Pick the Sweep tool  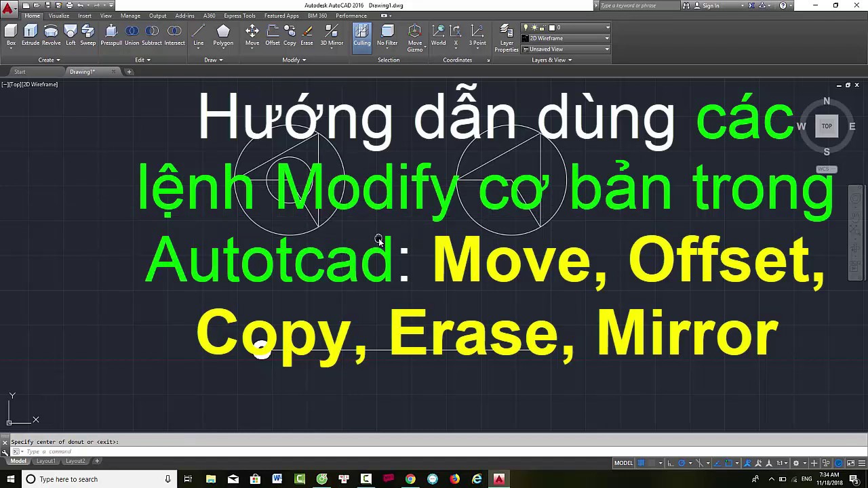click(x=88, y=35)
